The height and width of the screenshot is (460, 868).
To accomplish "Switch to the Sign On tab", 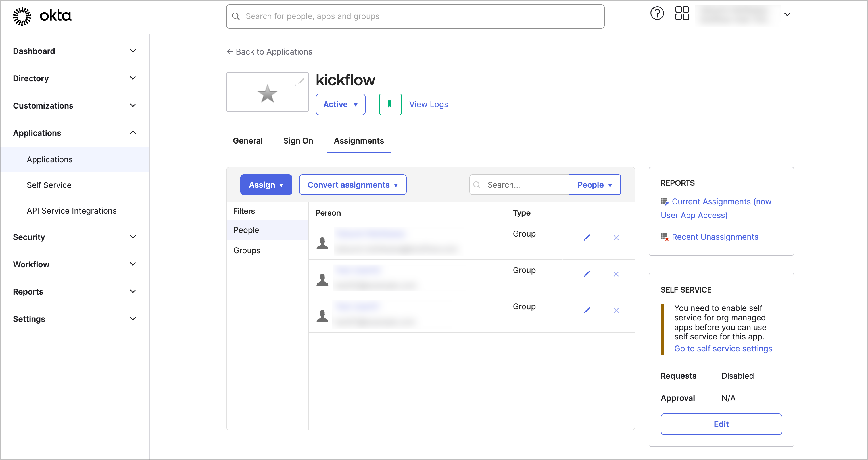I will [298, 141].
